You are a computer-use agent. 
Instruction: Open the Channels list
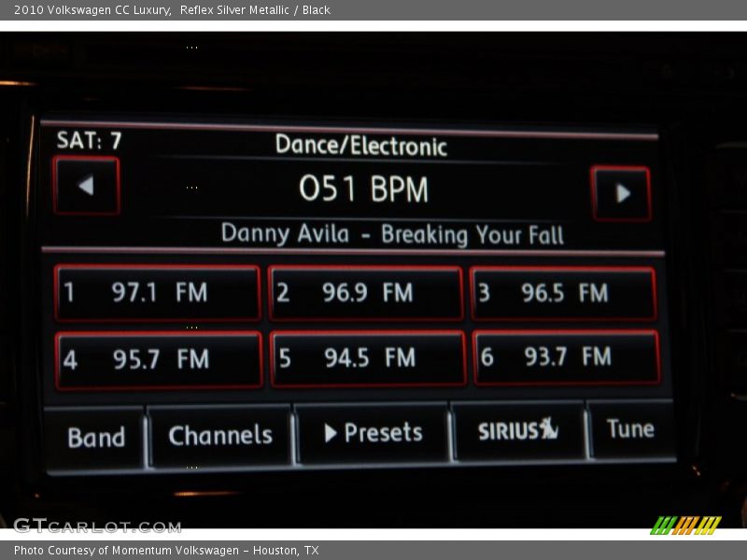(220, 435)
